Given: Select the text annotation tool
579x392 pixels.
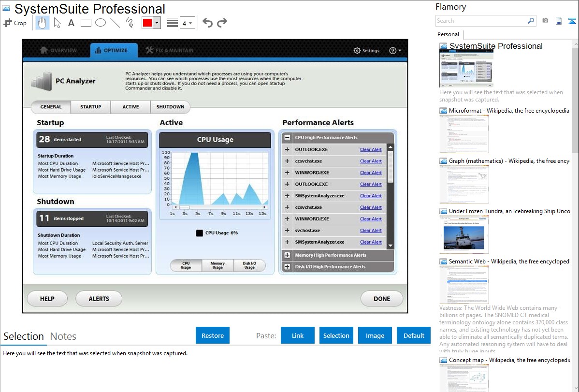Looking at the screenshot, I should (x=71, y=23).
